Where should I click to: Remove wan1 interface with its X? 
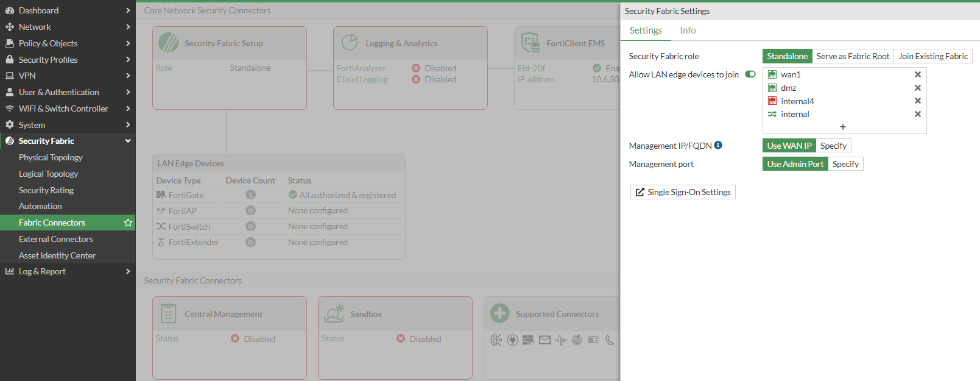(918, 74)
